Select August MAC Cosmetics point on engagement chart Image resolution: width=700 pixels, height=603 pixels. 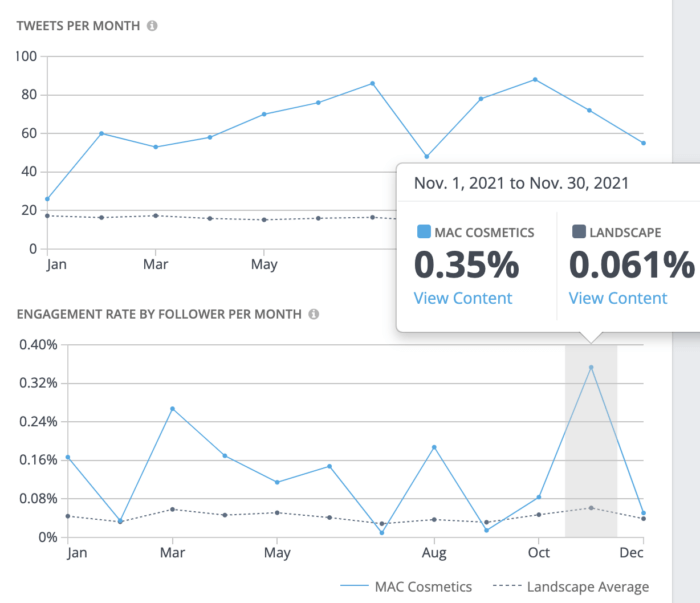pos(434,447)
